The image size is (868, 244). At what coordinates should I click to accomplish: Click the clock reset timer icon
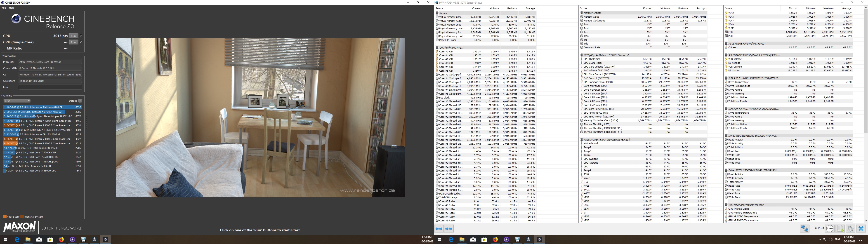830,228
